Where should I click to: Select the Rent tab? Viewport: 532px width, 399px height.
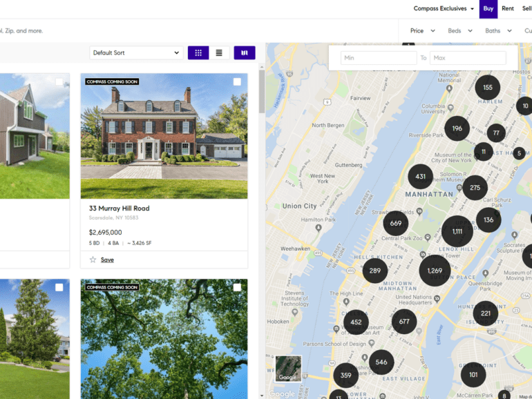click(x=508, y=8)
